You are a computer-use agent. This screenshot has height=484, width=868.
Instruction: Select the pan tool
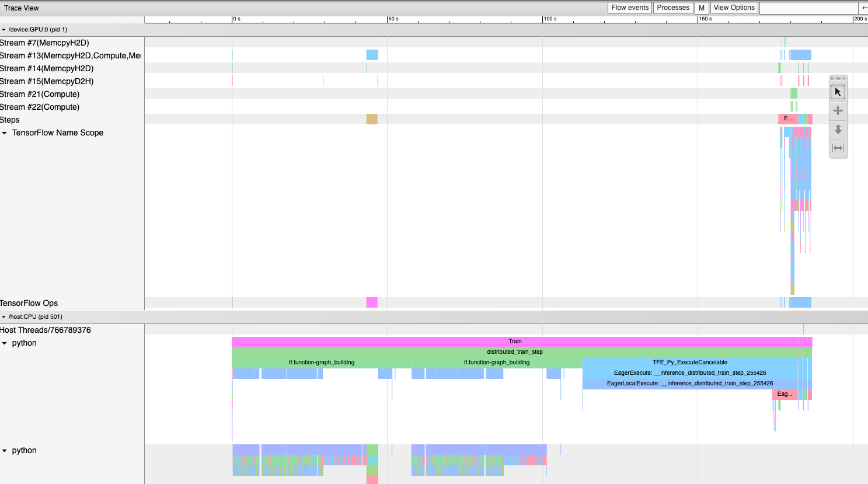[x=838, y=111]
